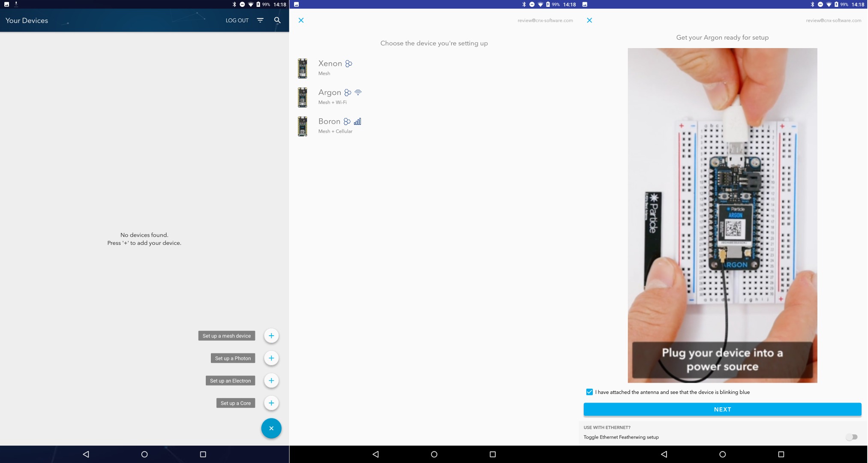Tap the Android back button in left panel
Viewport: 868px width, 463px height.
click(x=86, y=454)
